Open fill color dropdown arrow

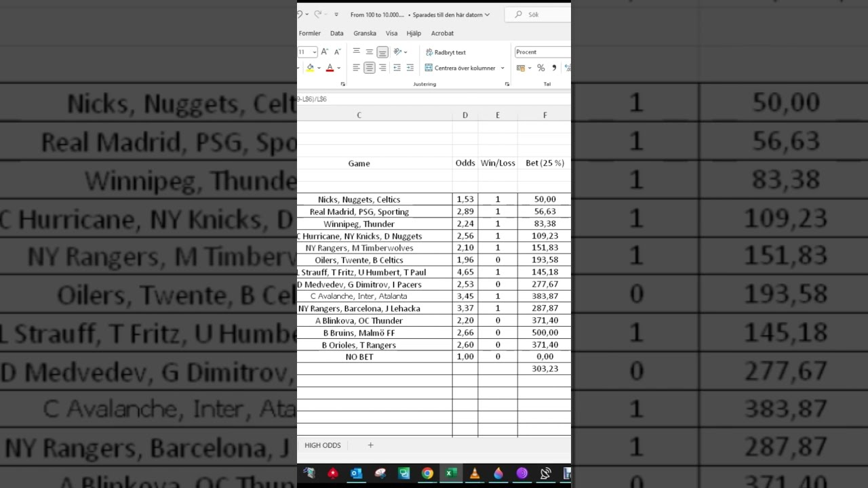click(x=319, y=68)
